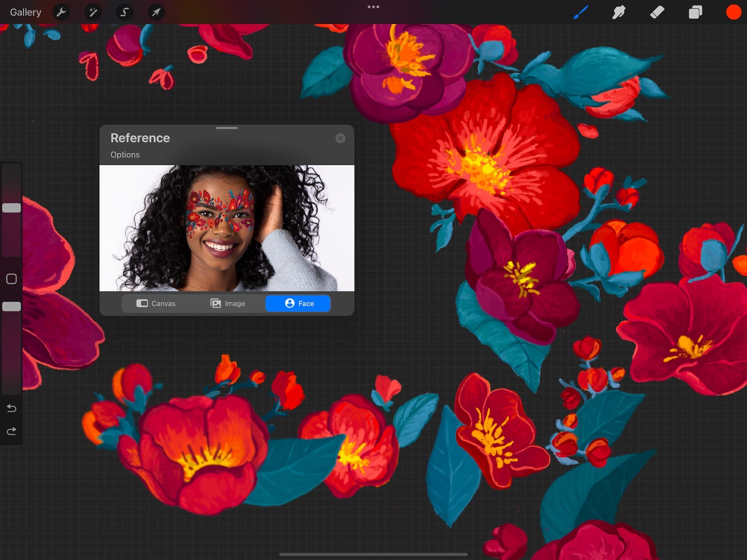Image resolution: width=747 pixels, height=560 pixels.
Task: Select the Paint brush tool
Action: click(x=581, y=12)
